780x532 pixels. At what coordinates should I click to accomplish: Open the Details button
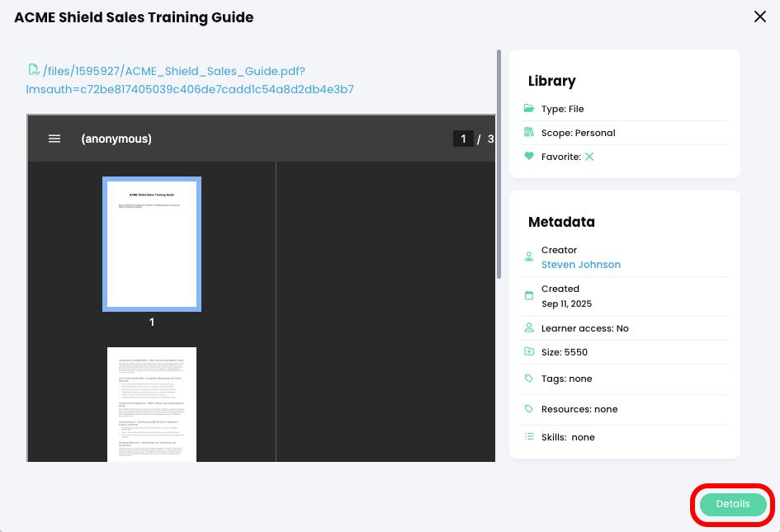pos(733,504)
